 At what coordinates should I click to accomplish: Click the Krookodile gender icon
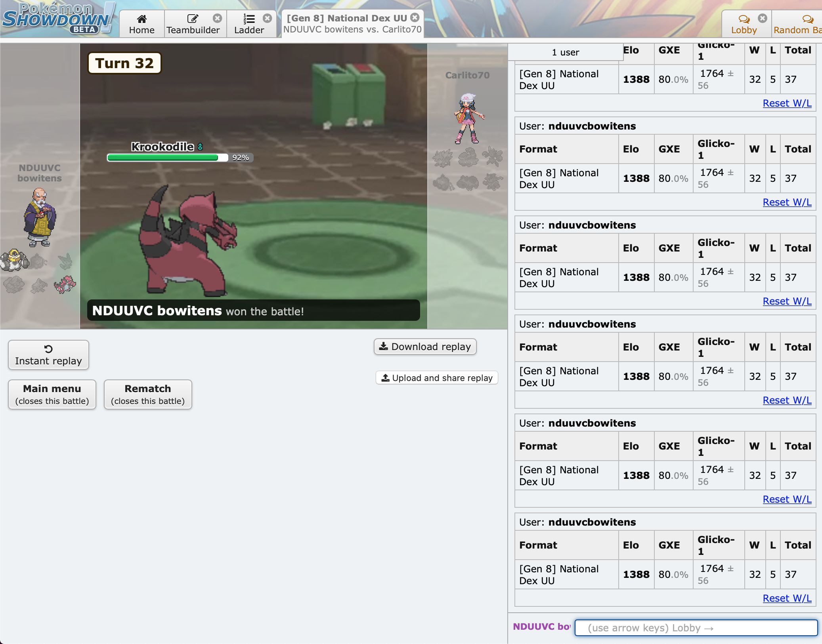point(200,147)
